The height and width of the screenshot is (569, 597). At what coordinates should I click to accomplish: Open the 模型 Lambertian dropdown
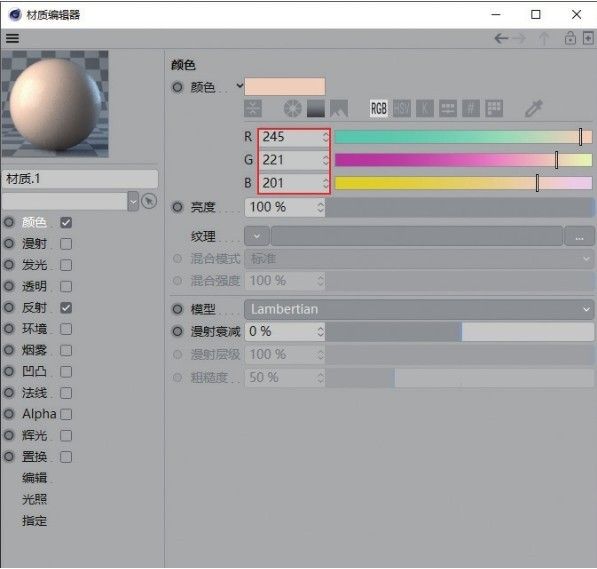point(419,309)
